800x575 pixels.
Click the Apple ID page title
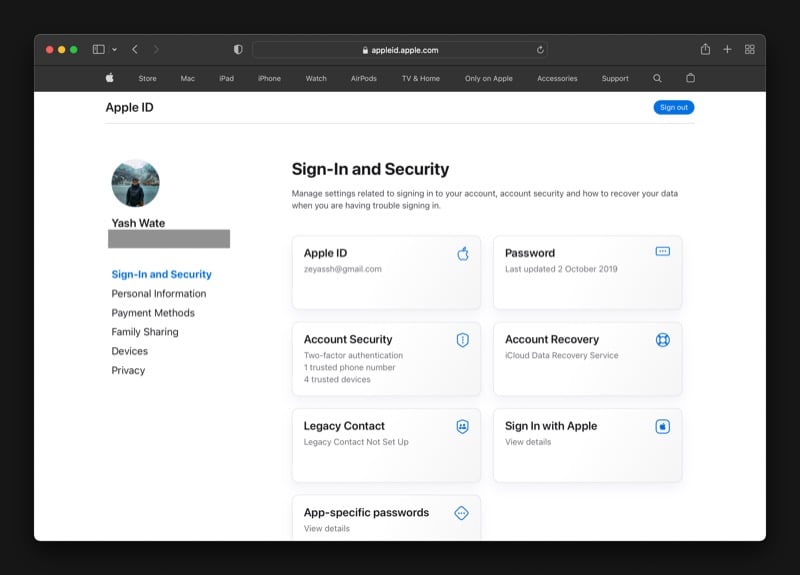pyautogui.click(x=130, y=108)
